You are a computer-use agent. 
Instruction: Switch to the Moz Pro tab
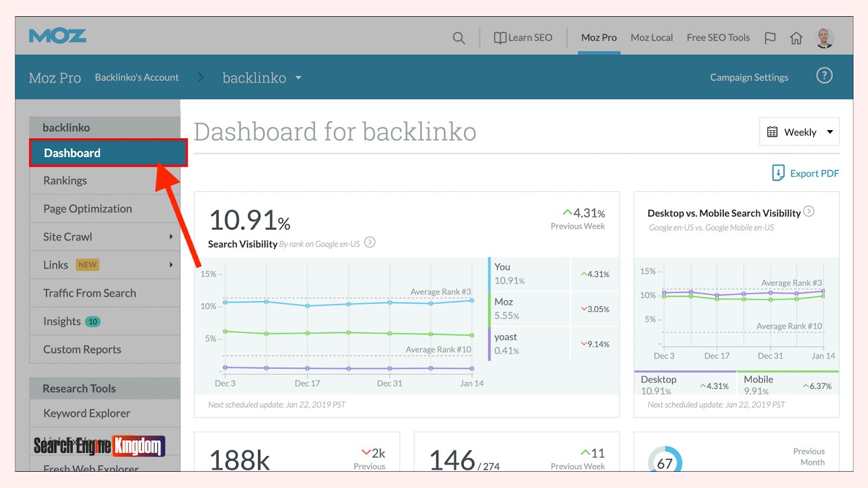[x=599, y=37]
